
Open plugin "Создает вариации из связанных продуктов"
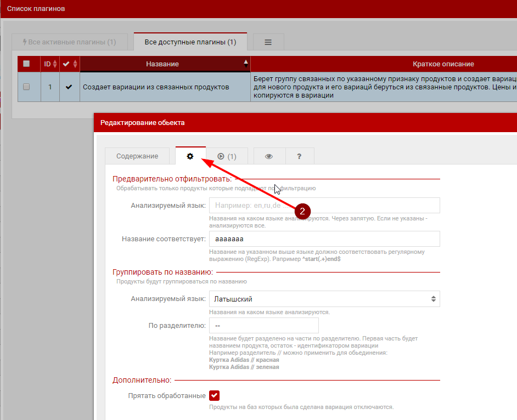(156, 87)
